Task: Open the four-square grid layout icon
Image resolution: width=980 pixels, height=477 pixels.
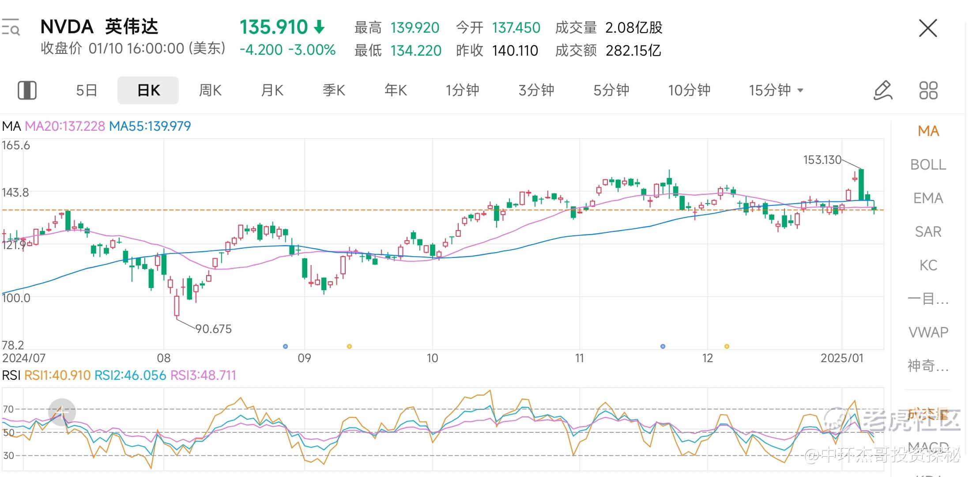Action: coord(928,91)
